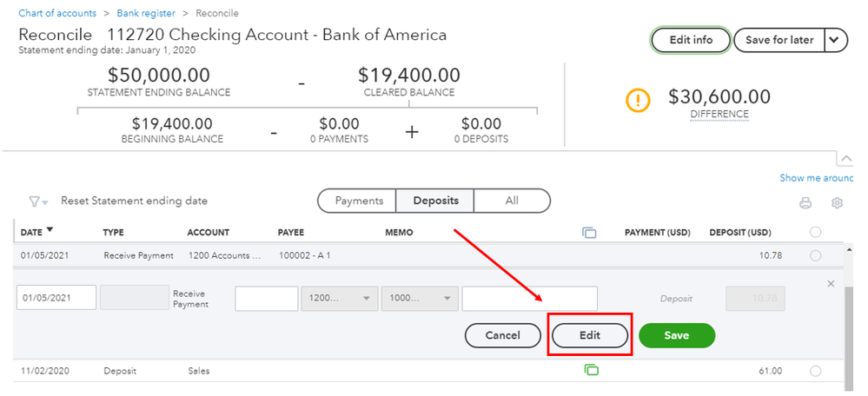Collapse the summary header panel
The width and height of the screenshot is (868, 396).
point(845,159)
